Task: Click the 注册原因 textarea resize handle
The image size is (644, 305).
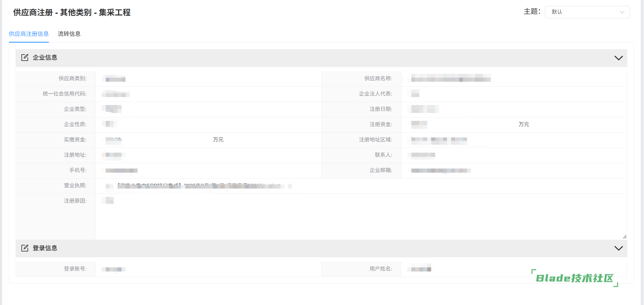Action: click(x=625, y=237)
